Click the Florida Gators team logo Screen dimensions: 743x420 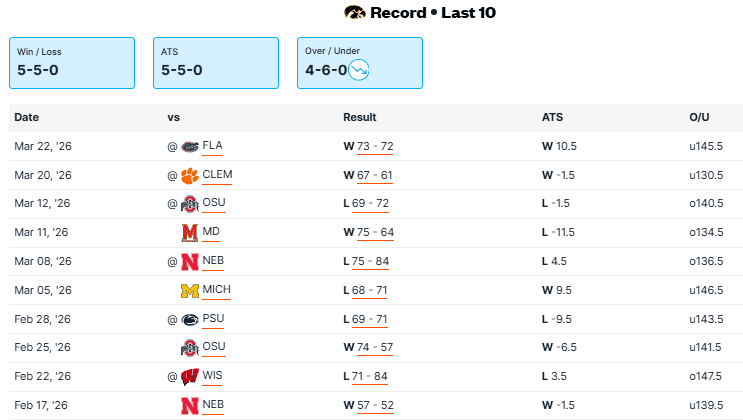click(x=190, y=146)
